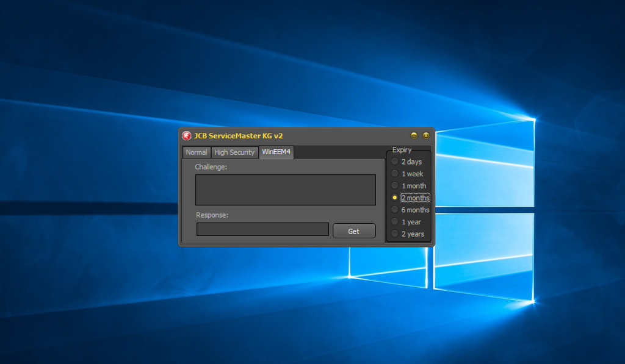The width and height of the screenshot is (625, 364).
Task: Pick the 2 months expiry option
Action: coord(395,198)
